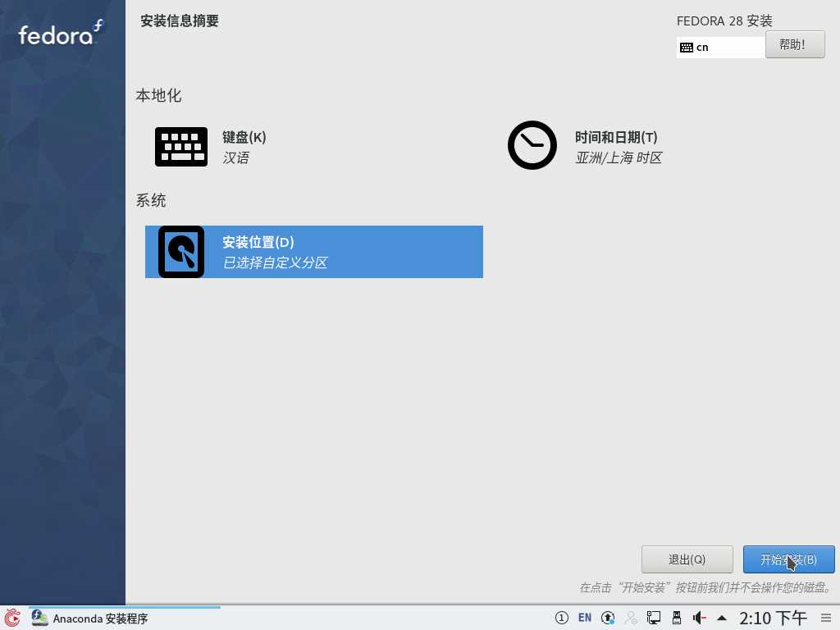840x630 pixels.
Task: Click the volume icon in the system tray
Action: click(698, 617)
